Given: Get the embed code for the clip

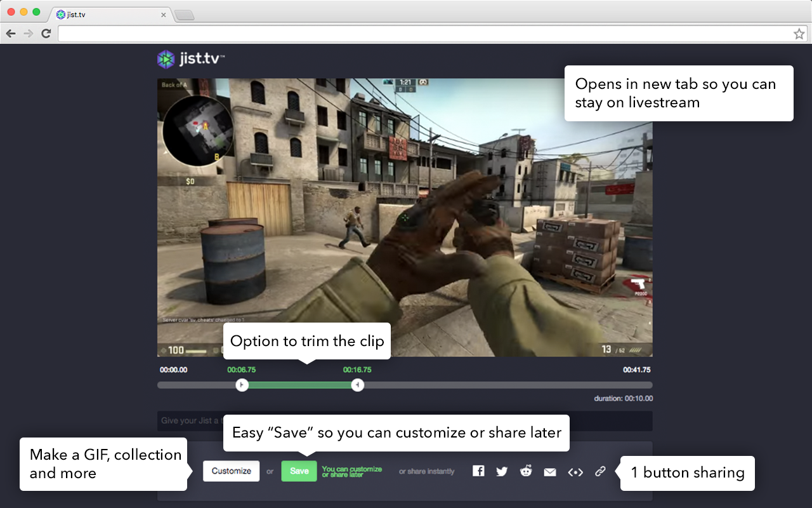Looking at the screenshot, I should click(575, 472).
